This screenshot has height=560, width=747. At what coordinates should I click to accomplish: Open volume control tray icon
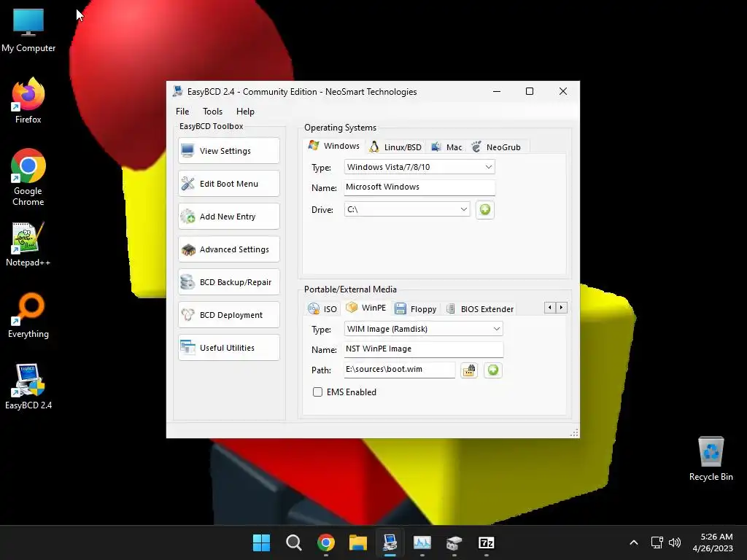pyautogui.click(x=675, y=542)
